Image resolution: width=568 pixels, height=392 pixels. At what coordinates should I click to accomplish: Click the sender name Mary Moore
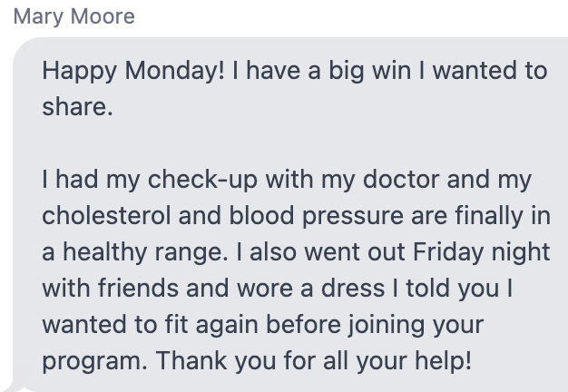(x=73, y=16)
